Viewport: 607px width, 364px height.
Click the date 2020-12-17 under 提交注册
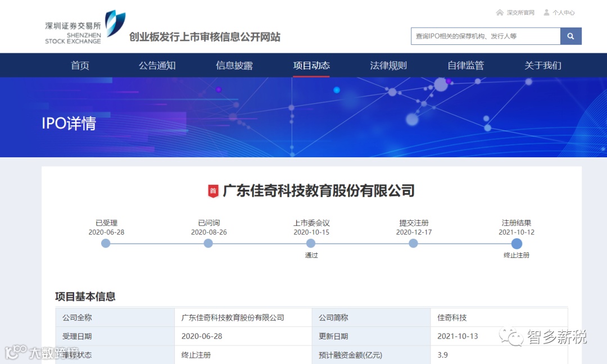pos(414,232)
